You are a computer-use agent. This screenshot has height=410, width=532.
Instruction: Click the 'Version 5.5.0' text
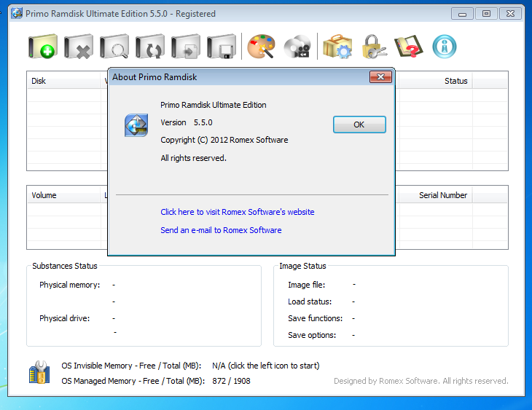point(187,122)
